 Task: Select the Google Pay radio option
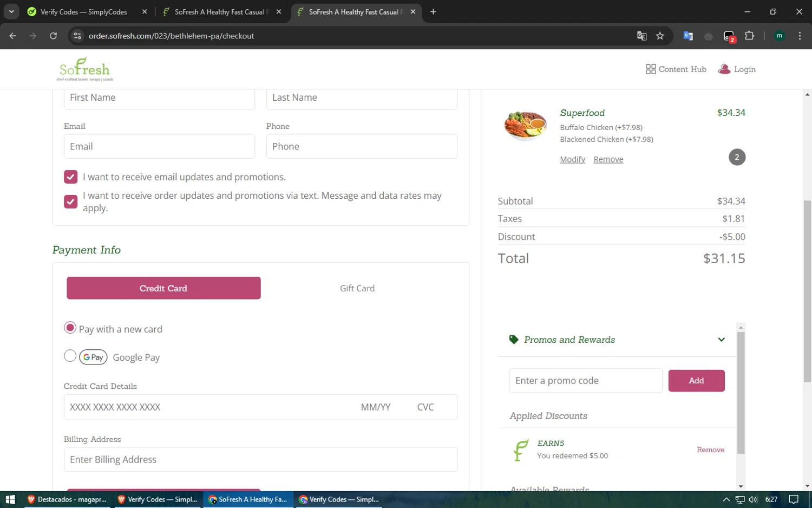(70, 356)
